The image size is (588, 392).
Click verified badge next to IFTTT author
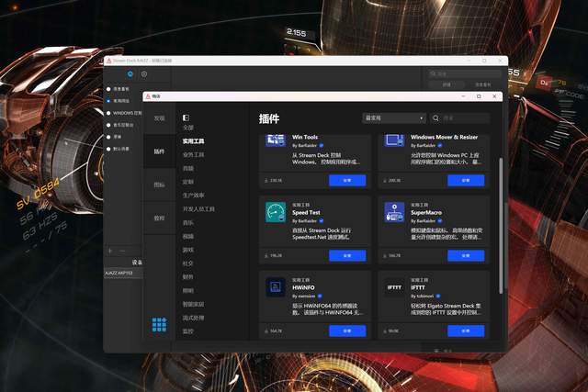click(438, 296)
